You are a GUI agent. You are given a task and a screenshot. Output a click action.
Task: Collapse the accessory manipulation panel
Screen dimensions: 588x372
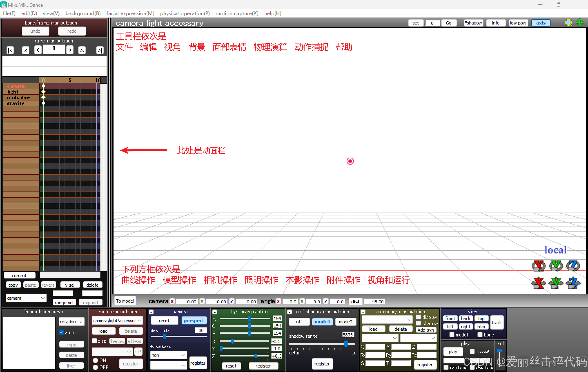click(x=363, y=312)
